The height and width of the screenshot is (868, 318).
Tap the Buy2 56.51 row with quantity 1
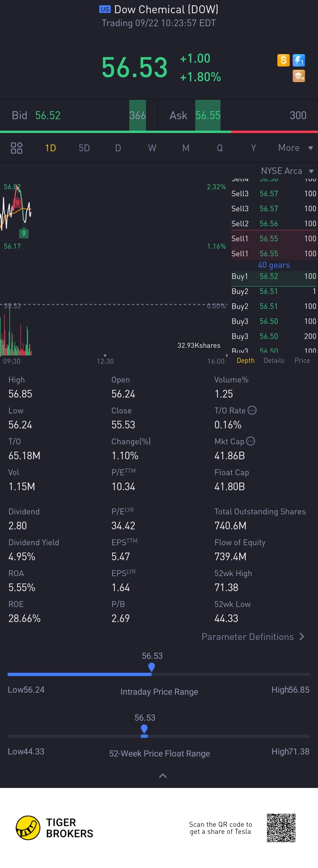[274, 291]
